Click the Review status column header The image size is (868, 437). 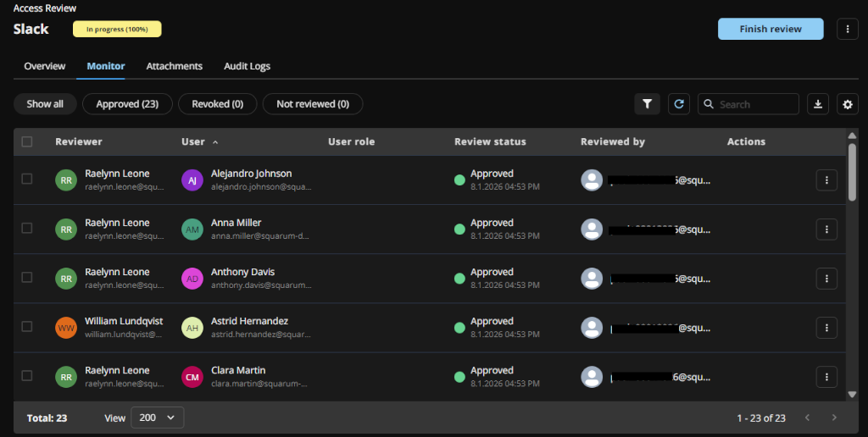(x=490, y=141)
